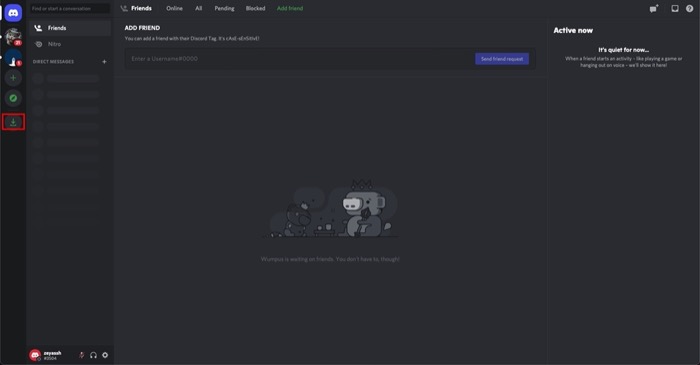Open the second server avatar with a badge

(x=13, y=58)
